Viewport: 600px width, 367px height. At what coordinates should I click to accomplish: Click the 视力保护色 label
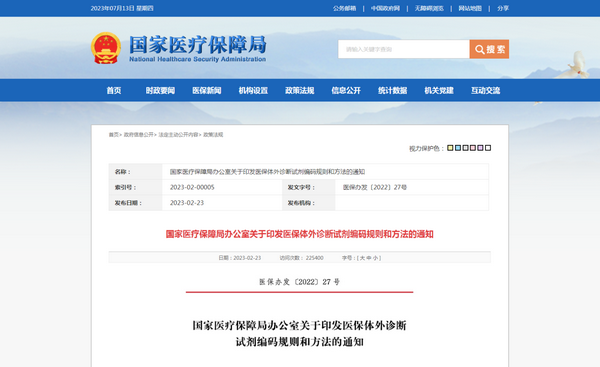pyautogui.click(x=426, y=148)
